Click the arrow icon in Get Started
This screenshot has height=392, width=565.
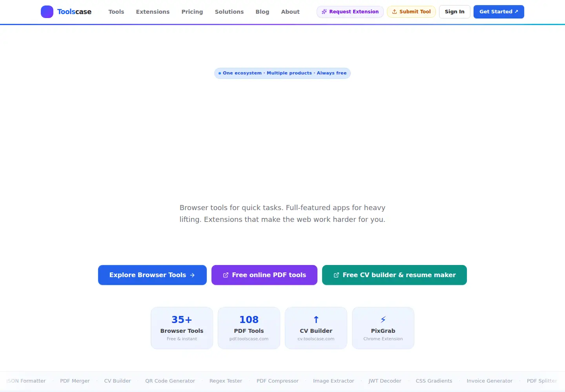[516, 11]
